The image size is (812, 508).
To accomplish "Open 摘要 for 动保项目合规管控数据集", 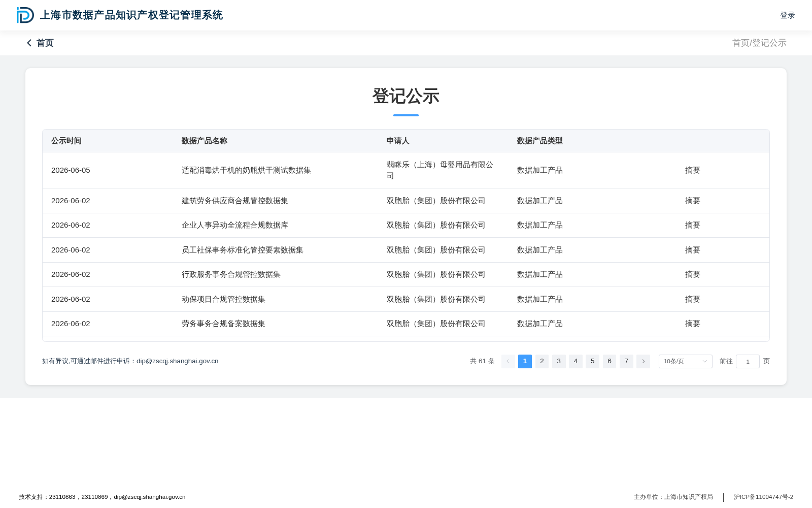I will click(x=692, y=299).
